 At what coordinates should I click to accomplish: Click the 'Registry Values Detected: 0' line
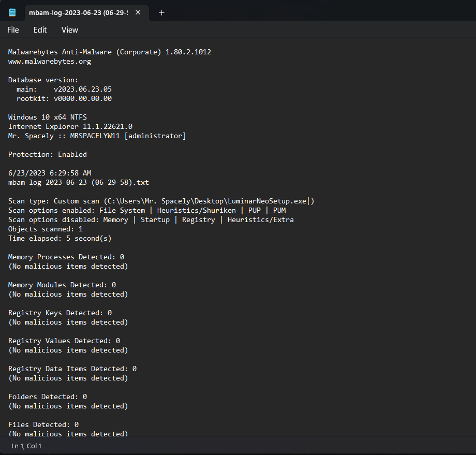[x=64, y=341]
